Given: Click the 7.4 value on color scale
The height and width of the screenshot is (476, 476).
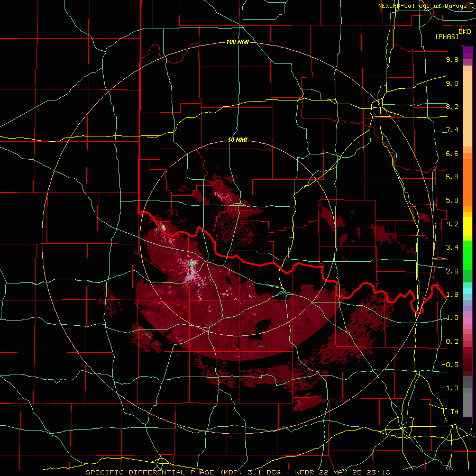Looking at the screenshot, I should tap(452, 130).
